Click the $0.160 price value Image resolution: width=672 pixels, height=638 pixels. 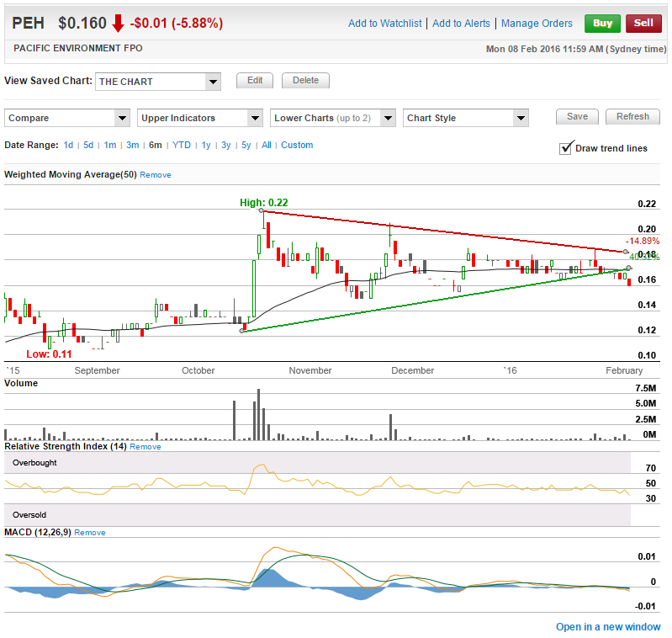82,24
